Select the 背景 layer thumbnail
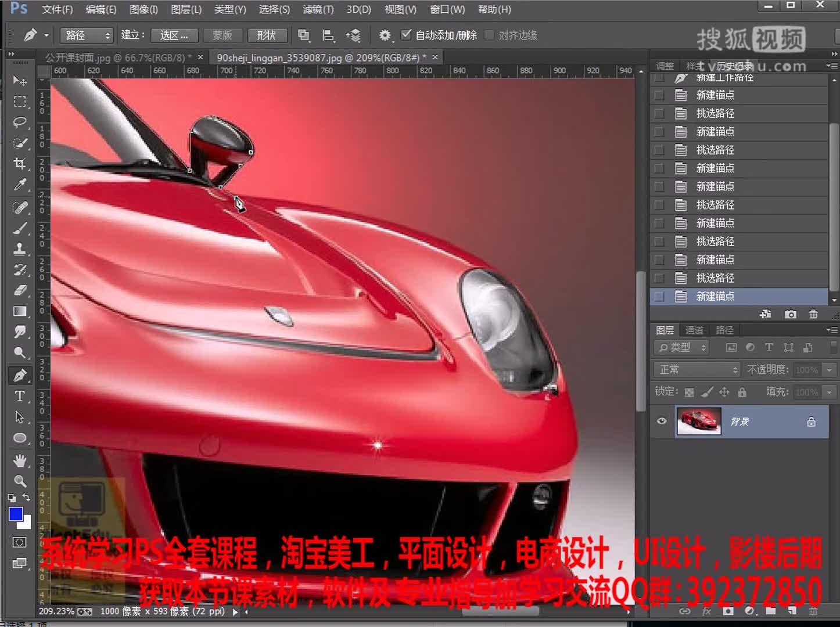 point(699,421)
